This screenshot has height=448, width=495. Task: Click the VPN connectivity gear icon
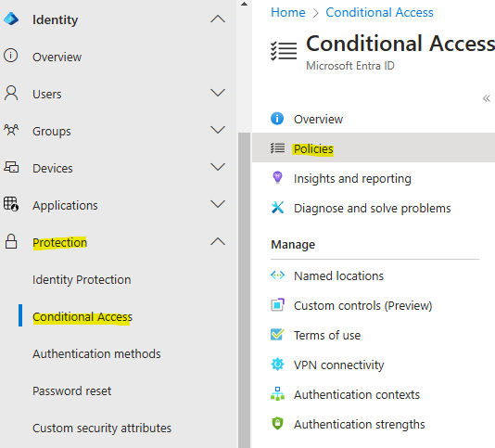point(277,365)
